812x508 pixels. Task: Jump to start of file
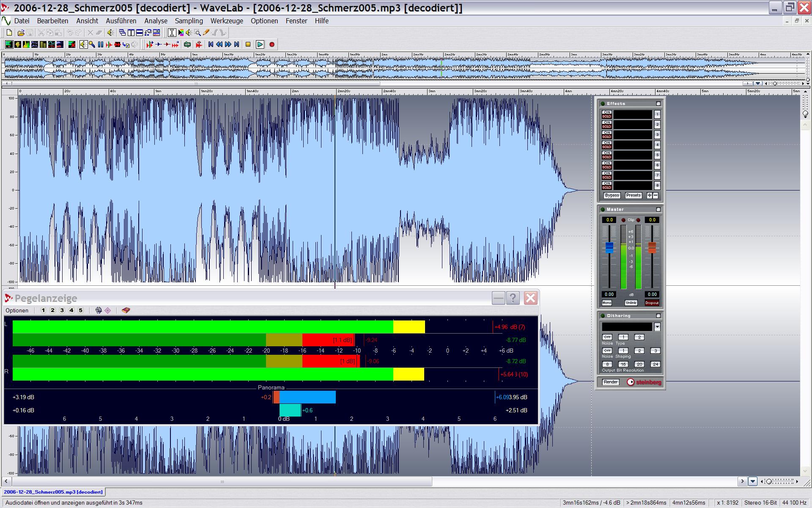point(211,44)
